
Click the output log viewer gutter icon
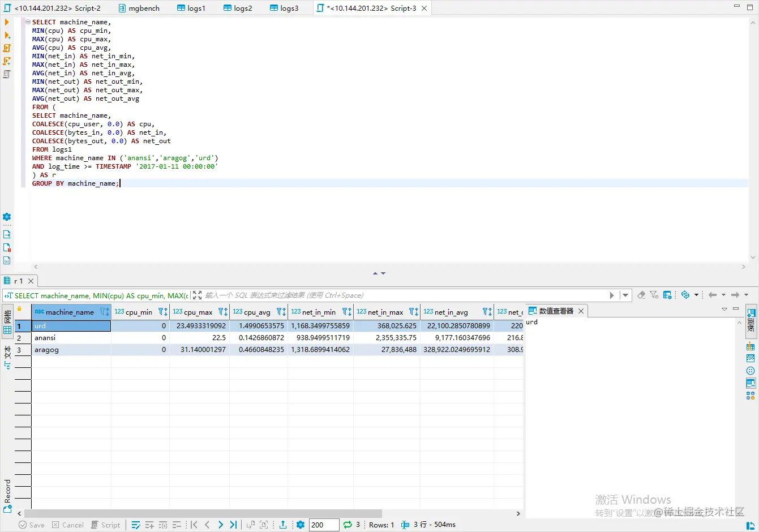(7, 234)
